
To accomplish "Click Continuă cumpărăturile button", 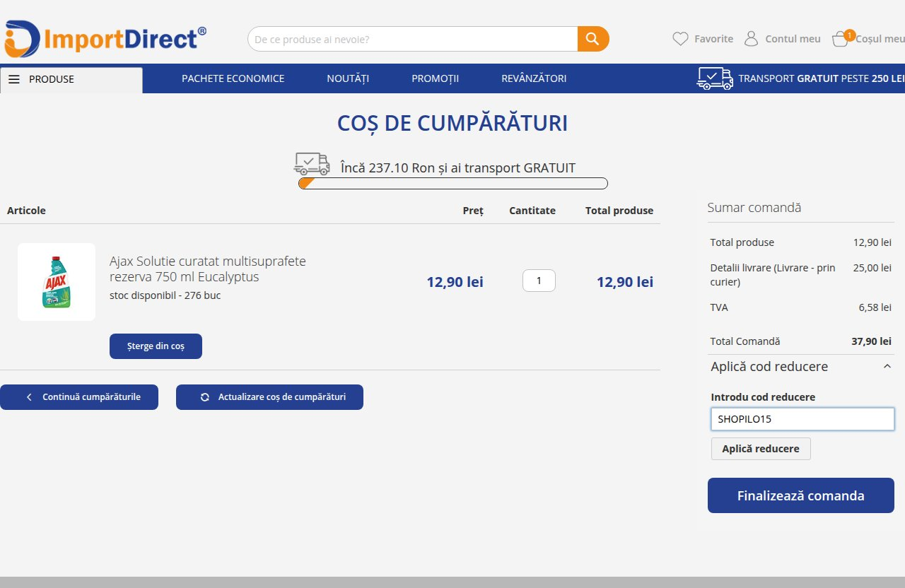I will click(79, 397).
